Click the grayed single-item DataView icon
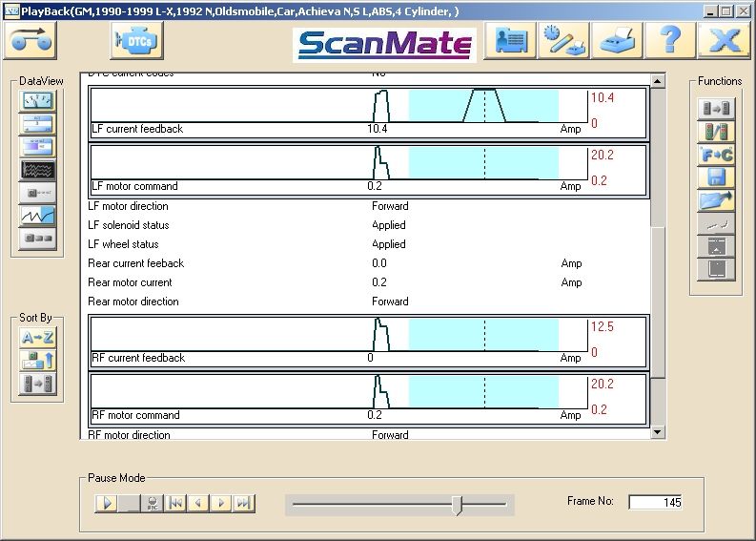The width and height of the screenshot is (756, 541). [37, 193]
